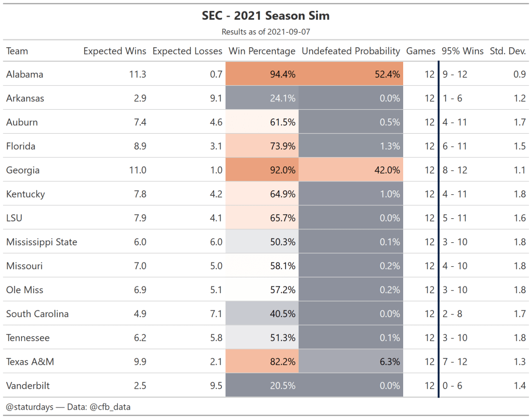Select the Win Percentage column header
Viewport: 532px width, 419px height.
pos(261,51)
